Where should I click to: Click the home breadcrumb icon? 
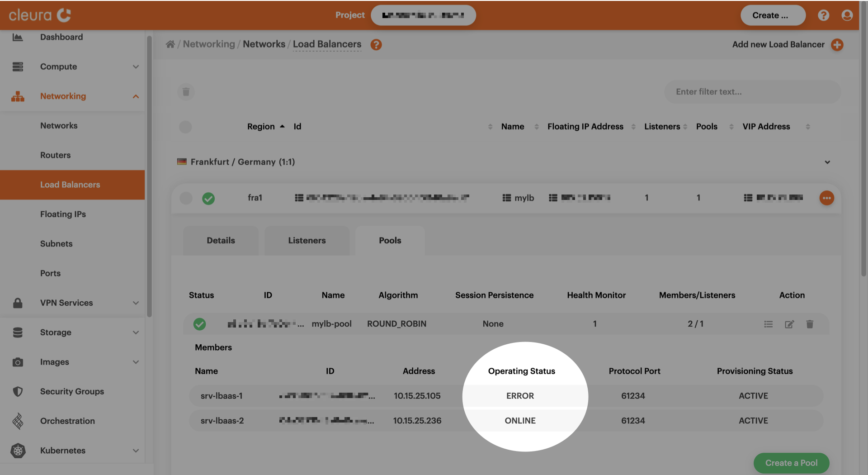(x=170, y=44)
